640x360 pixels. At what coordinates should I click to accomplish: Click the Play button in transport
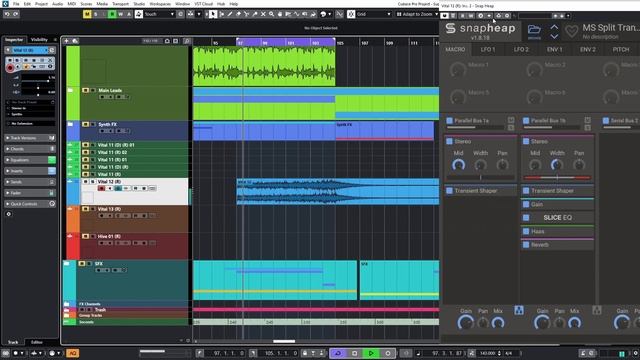pyautogui.click(x=371, y=353)
